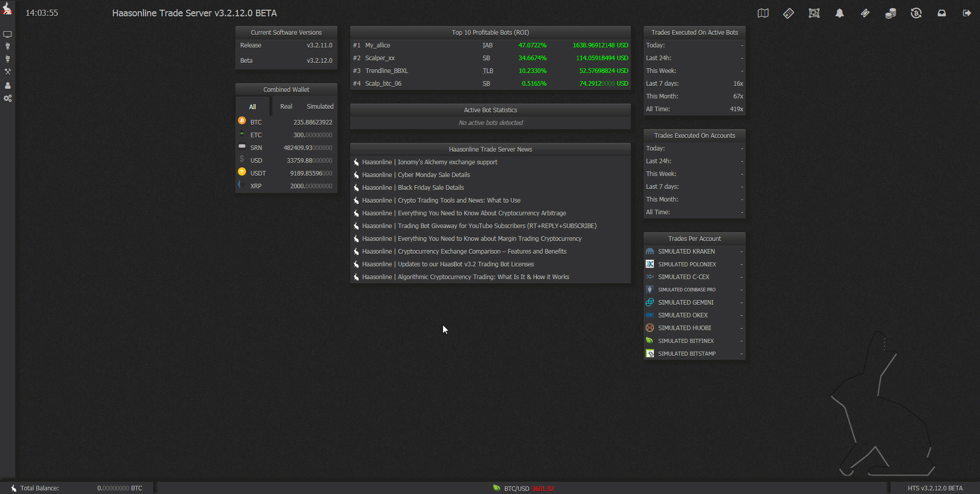Click the Simulated Kraken exchange icon
This screenshot has width=980, height=494.
click(x=650, y=252)
